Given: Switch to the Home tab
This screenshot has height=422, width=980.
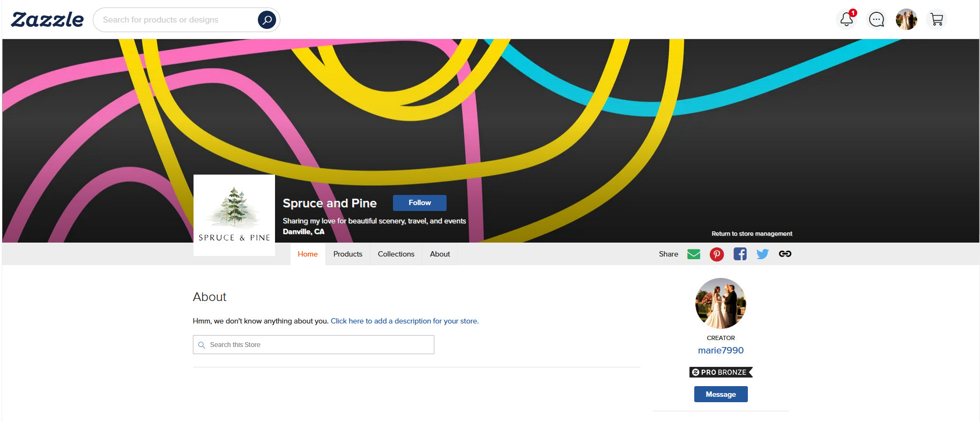Looking at the screenshot, I should [x=308, y=254].
